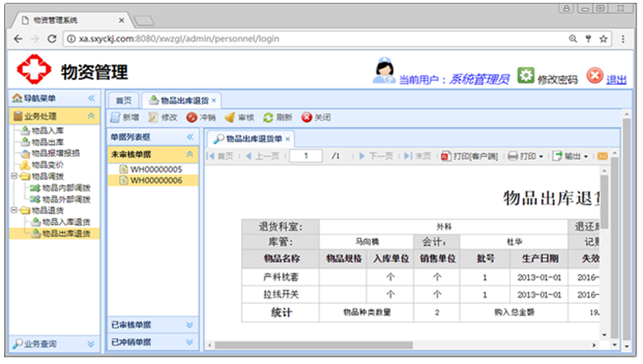The width and height of the screenshot is (643, 364).
Task: Expand the 已审核单据 section
Action: tap(189, 324)
